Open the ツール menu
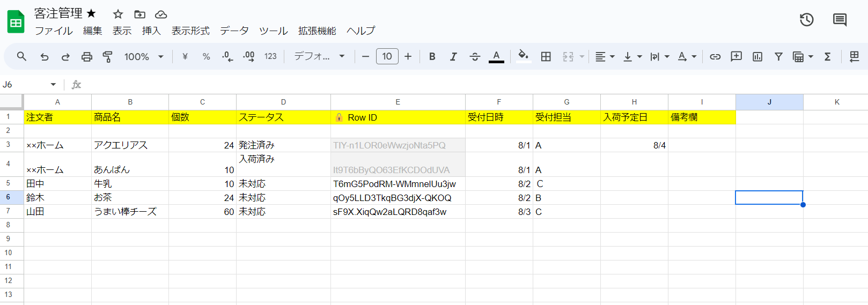 [274, 31]
